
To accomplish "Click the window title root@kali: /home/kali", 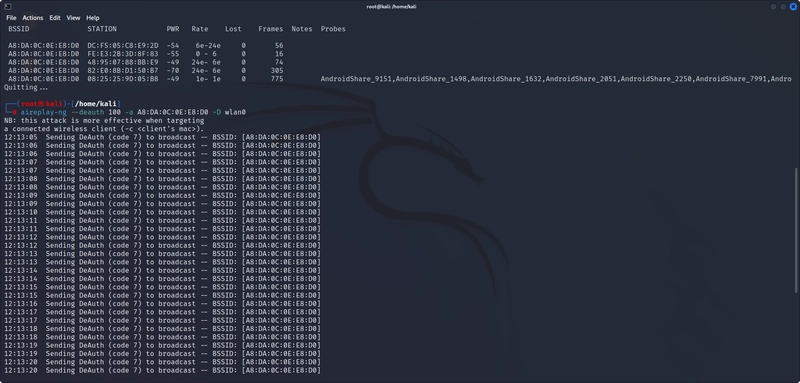I will pyautogui.click(x=391, y=7).
